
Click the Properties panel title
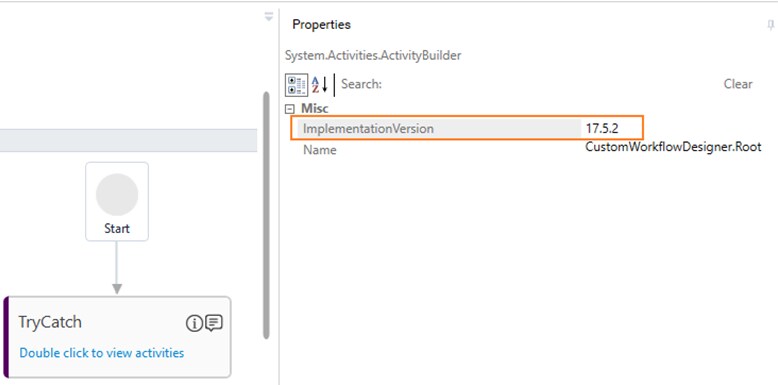click(322, 25)
